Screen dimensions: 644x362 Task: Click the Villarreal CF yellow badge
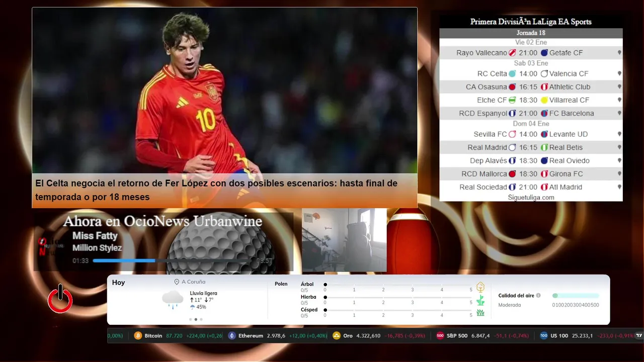[544, 100]
